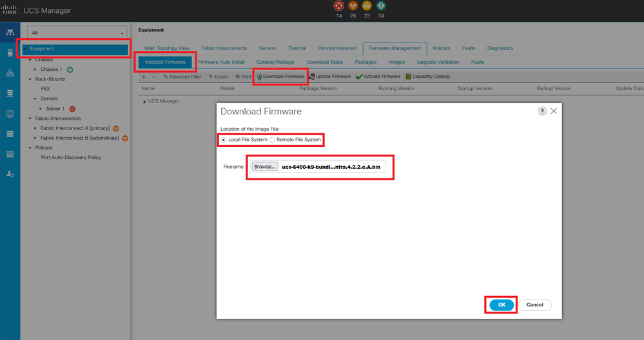The image size is (644, 340).
Task: Switch to Fabric Interconnects tab
Action: coord(224,48)
